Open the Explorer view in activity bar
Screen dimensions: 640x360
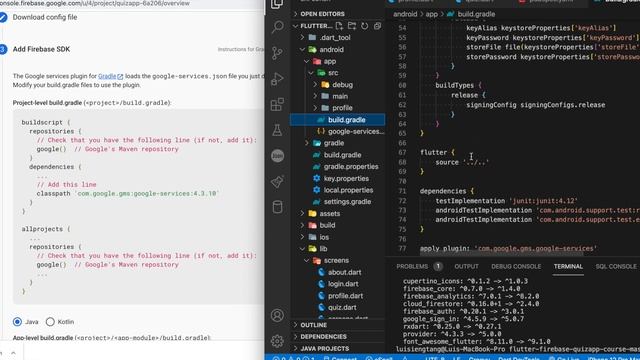pyautogui.click(x=277, y=4)
